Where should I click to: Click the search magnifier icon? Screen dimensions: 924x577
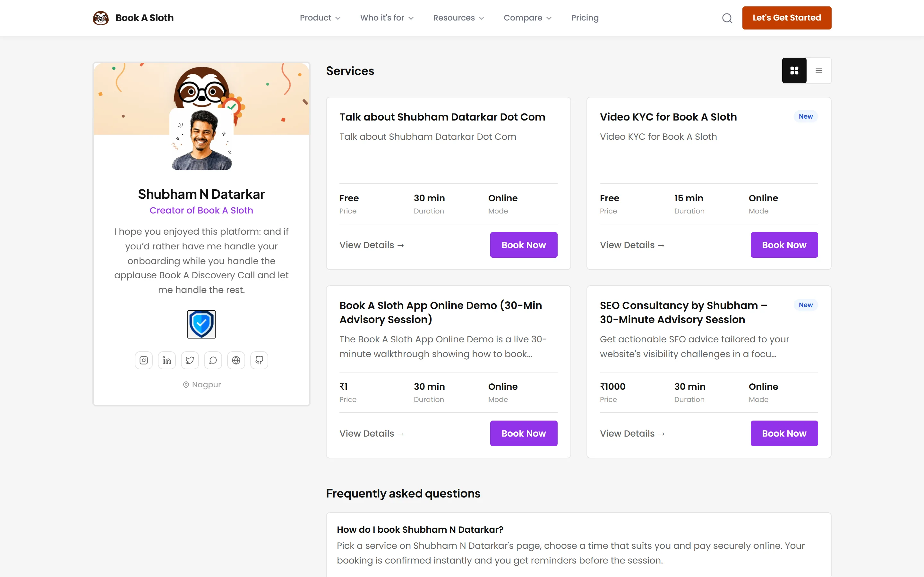point(727,18)
